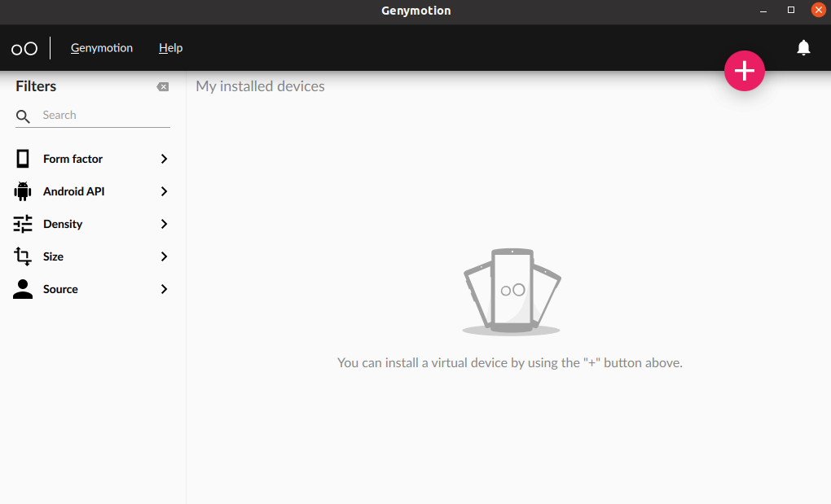The width and height of the screenshot is (831, 504).
Task: Expand the Android API filter chevron
Action: pyautogui.click(x=164, y=191)
